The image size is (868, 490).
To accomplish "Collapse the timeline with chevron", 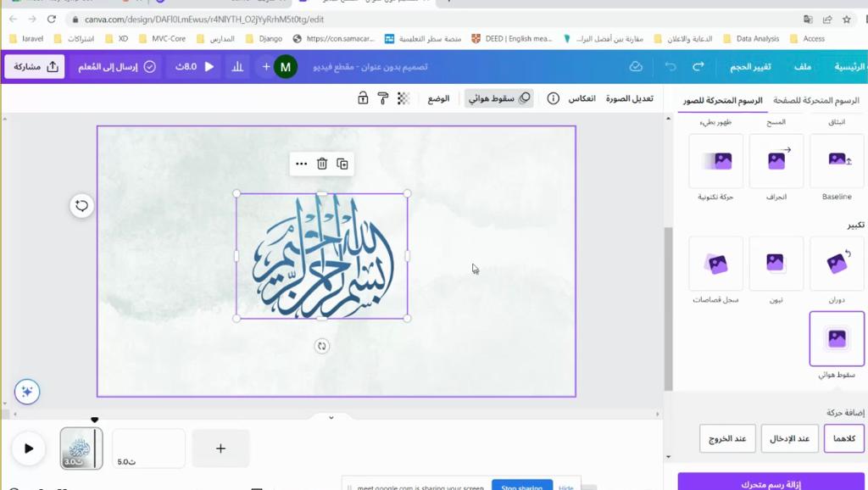I will pos(331,417).
